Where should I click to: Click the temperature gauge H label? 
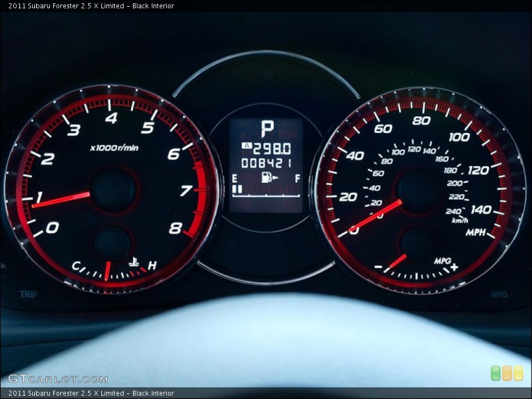(x=152, y=265)
